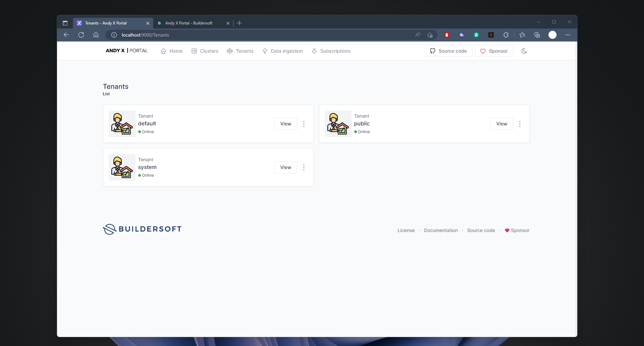Open more options for public tenant
Screen dimensions: 644x346
click(x=520, y=124)
